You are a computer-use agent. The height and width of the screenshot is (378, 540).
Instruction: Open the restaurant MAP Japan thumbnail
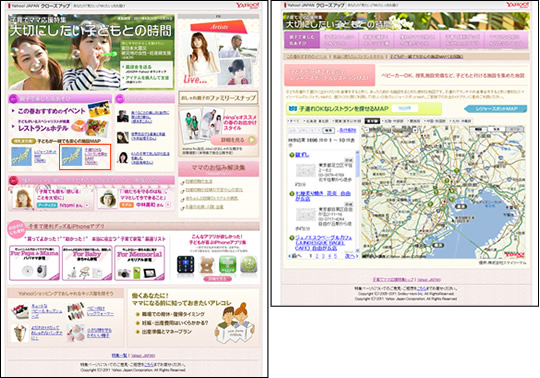(72, 157)
